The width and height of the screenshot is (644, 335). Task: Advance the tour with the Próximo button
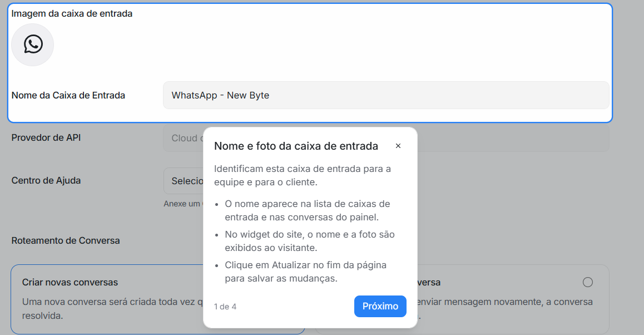click(380, 306)
